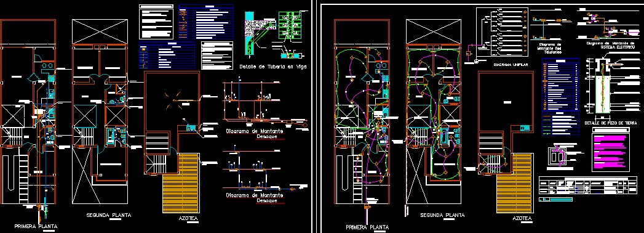The height and width of the screenshot is (233, 644).
Task: Select the SEGUNDA PLANTA label on electrical sheet
Action: pos(442,215)
